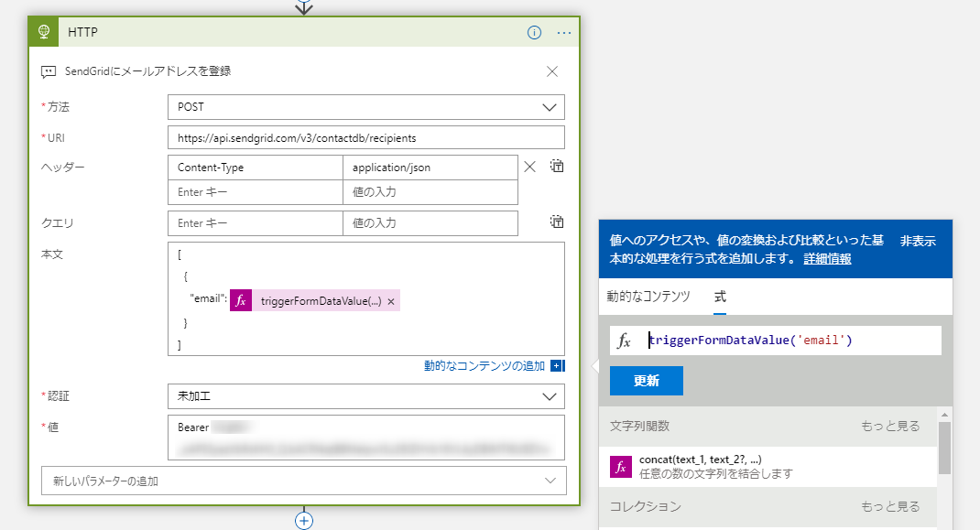Click the application/json header value field

pos(430,168)
